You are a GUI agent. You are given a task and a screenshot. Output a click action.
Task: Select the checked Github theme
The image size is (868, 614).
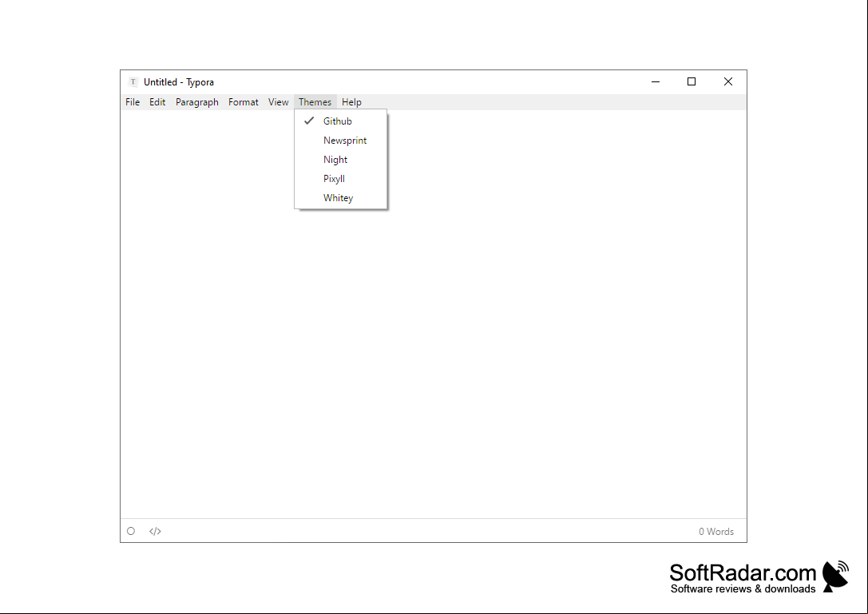point(340,121)
